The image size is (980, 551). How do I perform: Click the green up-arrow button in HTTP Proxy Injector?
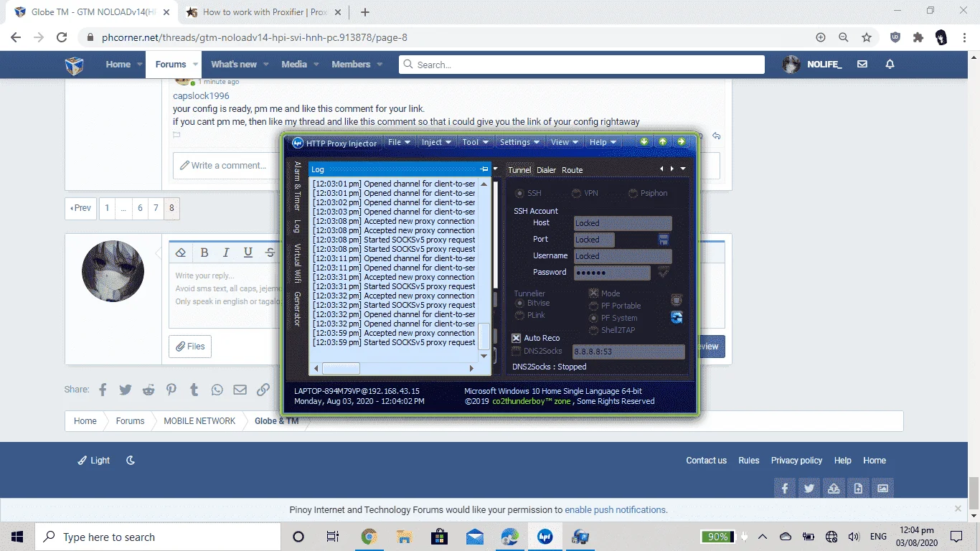[x=663, y=141]
